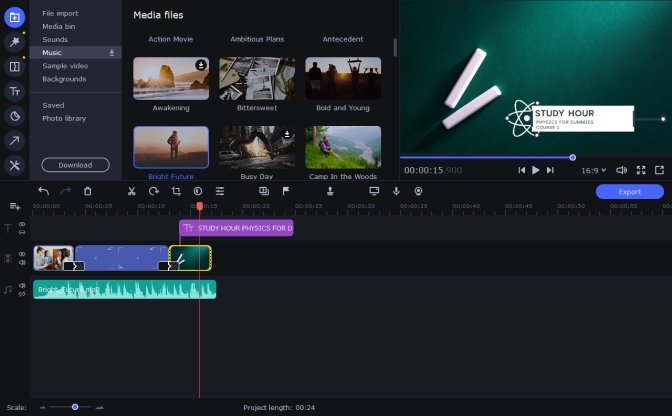672x416 pixels.
Task: Toggle video track visibility eye
Action: point(22,254)
